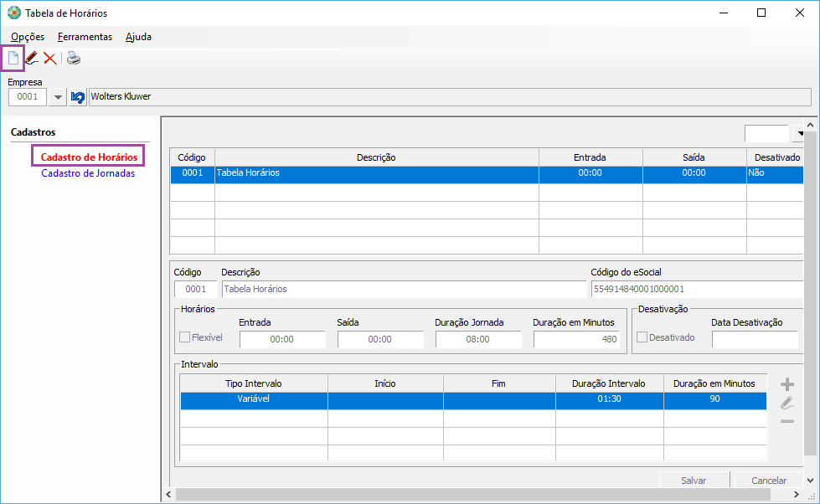
Task: Click the Edit pencil toolbar icon
Action: 31,58
